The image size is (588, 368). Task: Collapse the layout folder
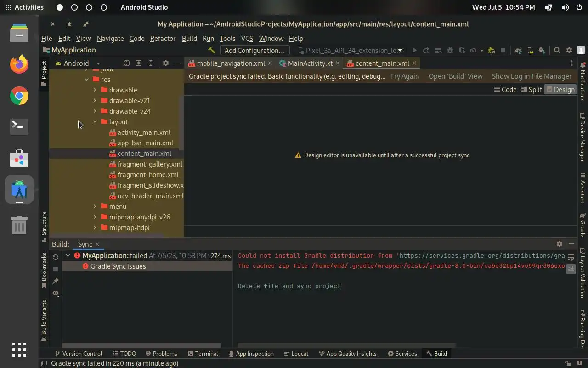pos(95,121)
